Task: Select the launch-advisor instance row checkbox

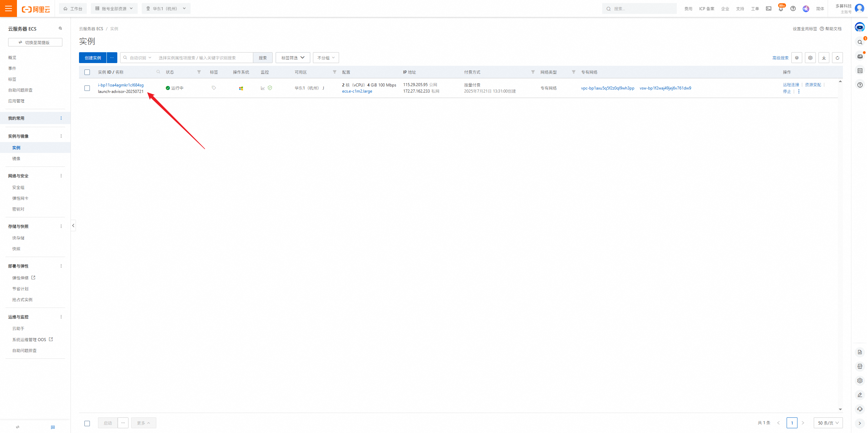Action: 87,88
